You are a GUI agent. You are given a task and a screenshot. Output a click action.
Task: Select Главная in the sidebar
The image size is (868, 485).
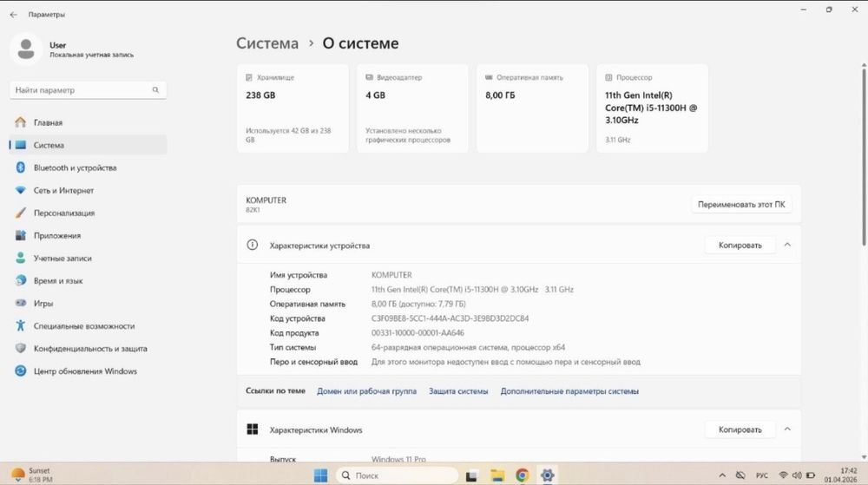click(x=88, y=122)
